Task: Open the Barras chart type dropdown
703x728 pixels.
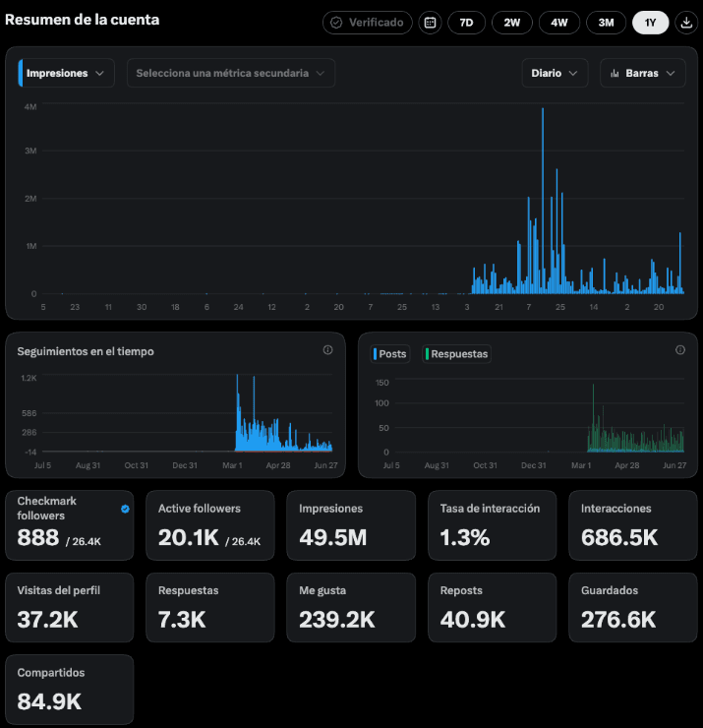Action: click(643, 73)
